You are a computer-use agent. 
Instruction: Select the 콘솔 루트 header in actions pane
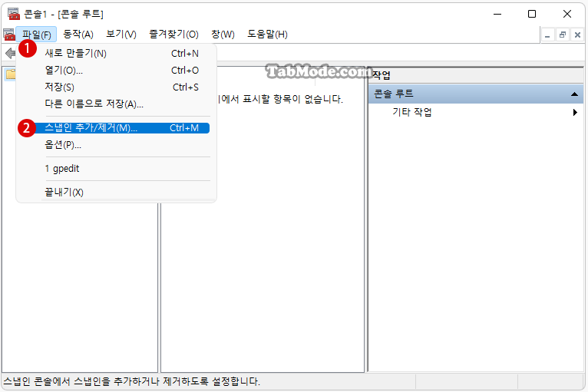click(476, 94)
